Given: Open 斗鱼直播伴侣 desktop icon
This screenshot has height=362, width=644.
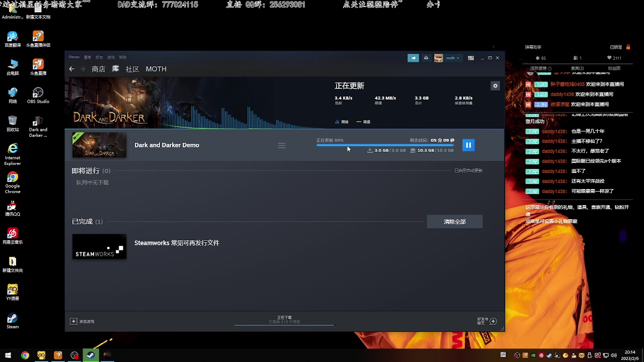Looking at the screenshot, I should coord(38,39).
